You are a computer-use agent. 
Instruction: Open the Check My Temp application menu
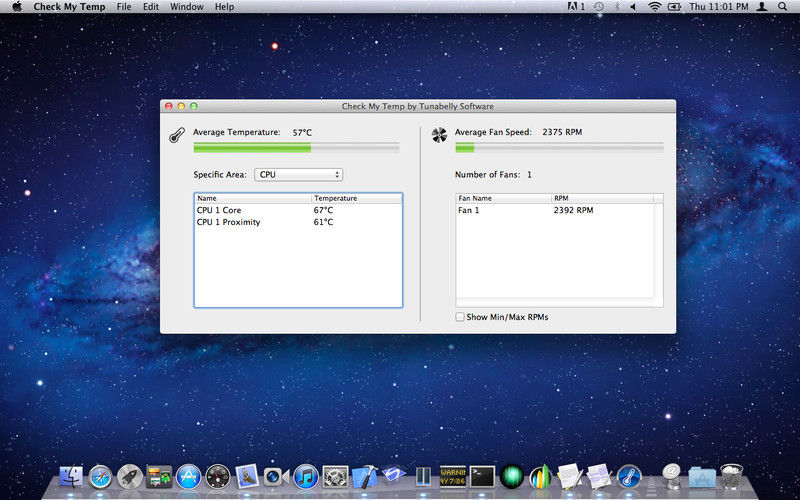69,7
